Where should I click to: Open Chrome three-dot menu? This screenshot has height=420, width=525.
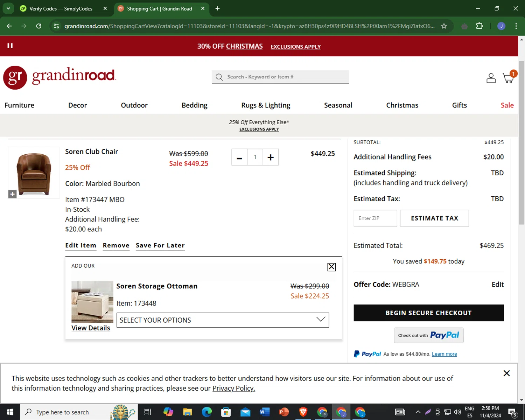pyautogui.click(x=516, y=26)
